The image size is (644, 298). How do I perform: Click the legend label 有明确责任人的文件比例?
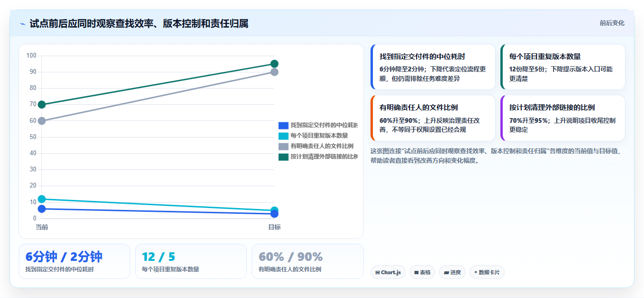click(322, 146)
